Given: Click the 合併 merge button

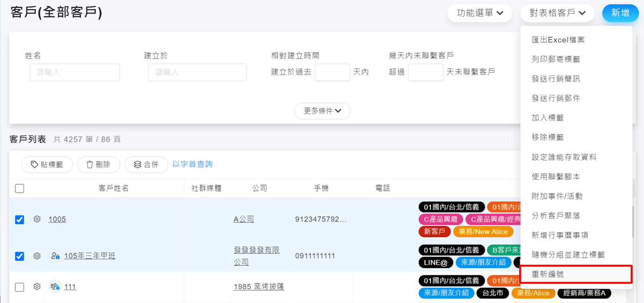Looking at the screenshot, I should click(x=146, y=165).
